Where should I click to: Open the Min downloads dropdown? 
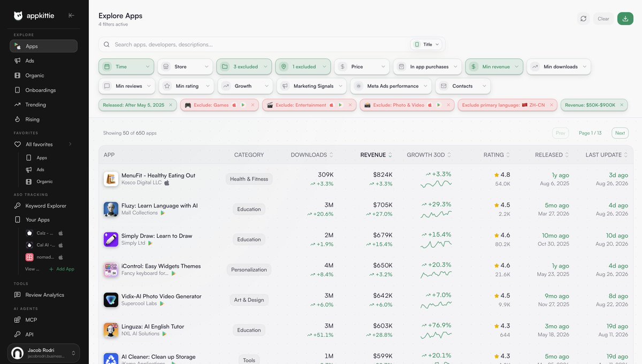point(559,67)
